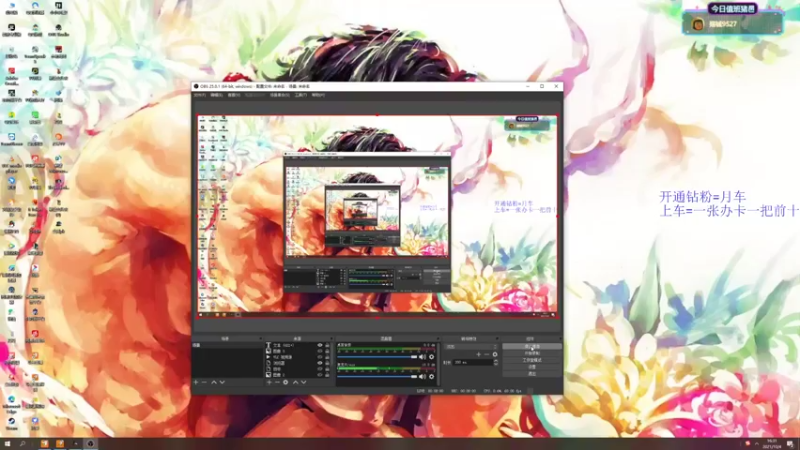Add a new scene with the Scenes plus icon
This screenshot has width=800, height=450.
click(195, 382)
